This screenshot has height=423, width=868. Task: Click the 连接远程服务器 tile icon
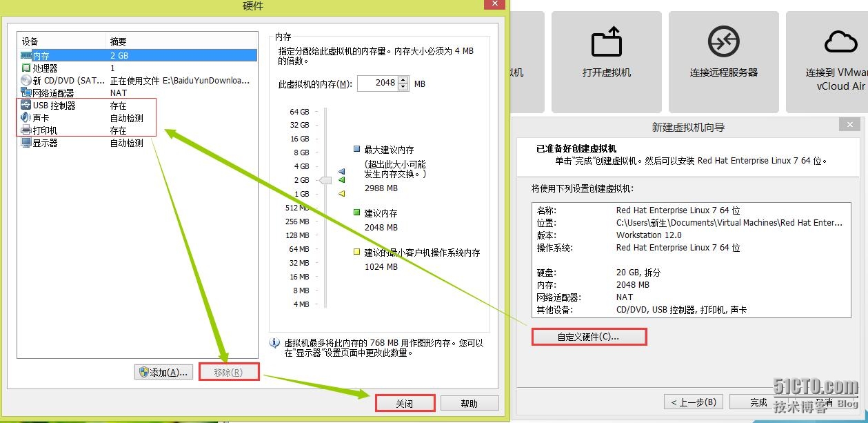click(x=724, y=42)
